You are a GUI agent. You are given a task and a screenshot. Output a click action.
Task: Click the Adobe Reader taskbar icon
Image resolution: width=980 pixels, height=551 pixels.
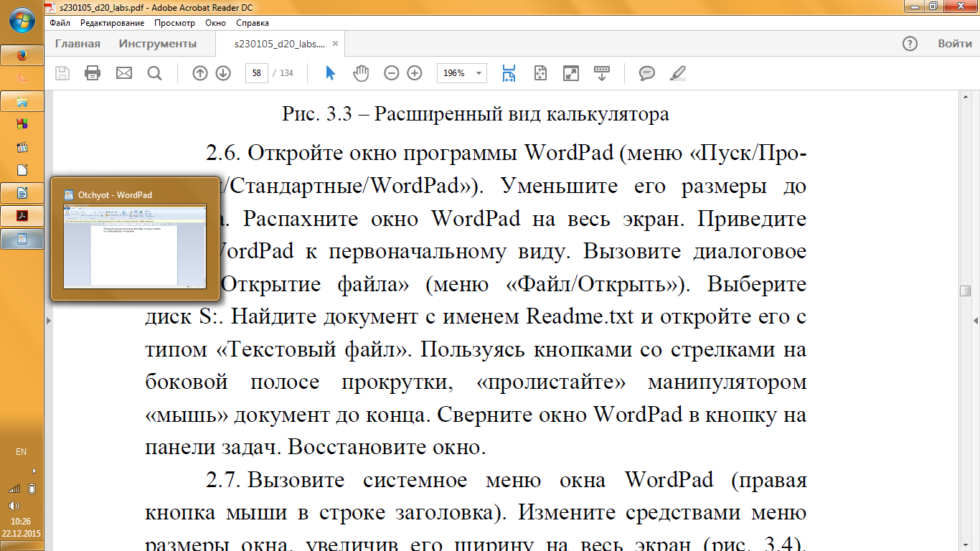click(22, 215)
